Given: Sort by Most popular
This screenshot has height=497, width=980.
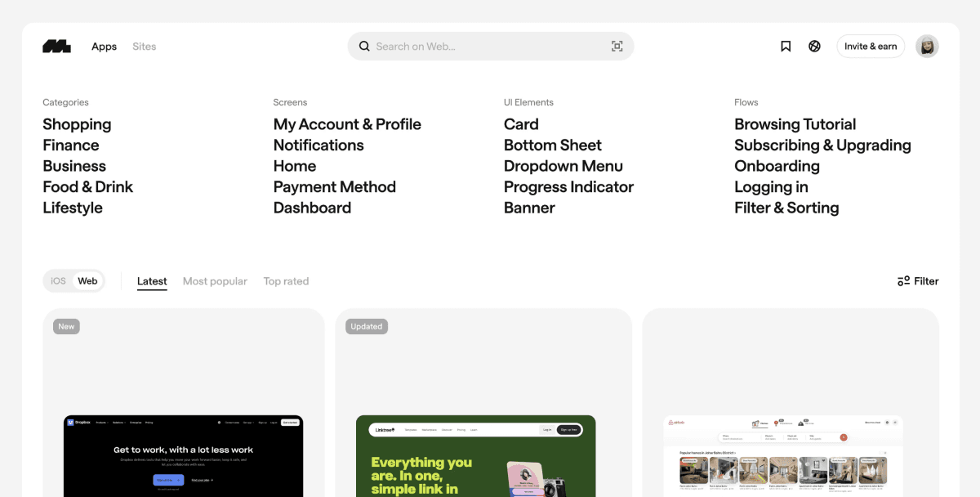Looking at the screenshot, I should point(215,281).
